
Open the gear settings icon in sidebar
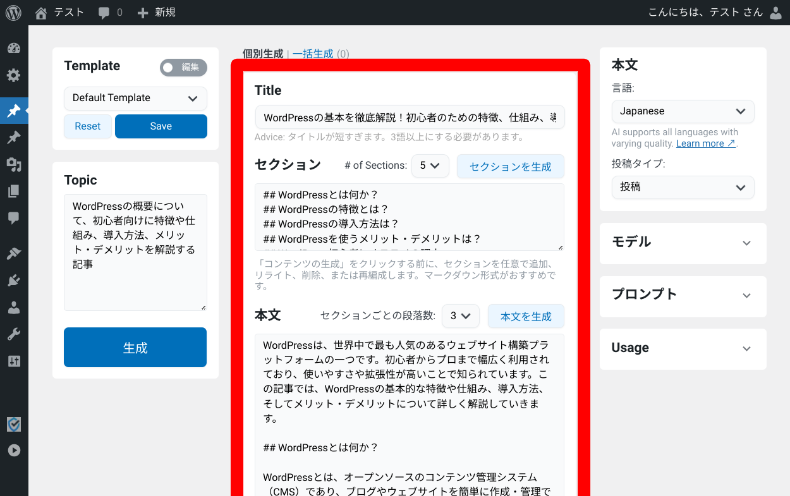click(14, 76)
